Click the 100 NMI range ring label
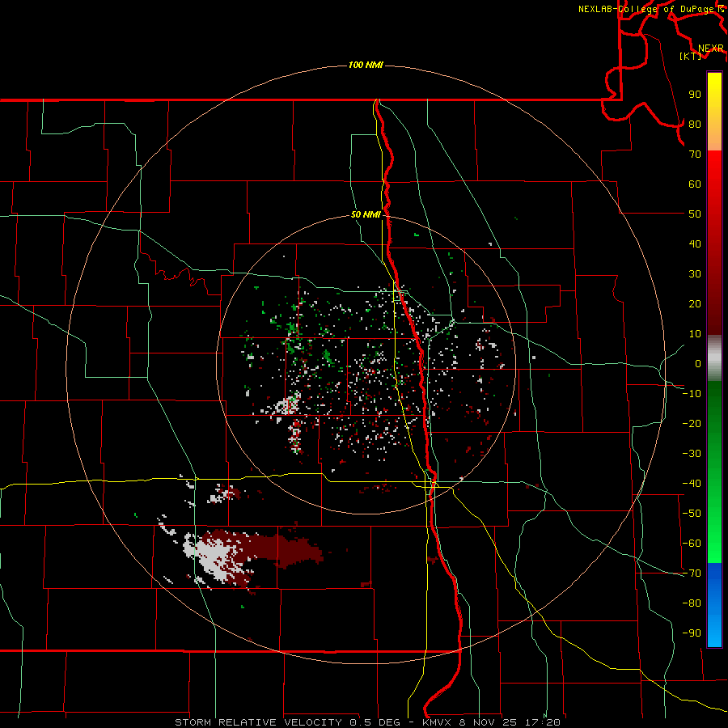The height and width of the screenshot is (728, 728). [366, 65]
